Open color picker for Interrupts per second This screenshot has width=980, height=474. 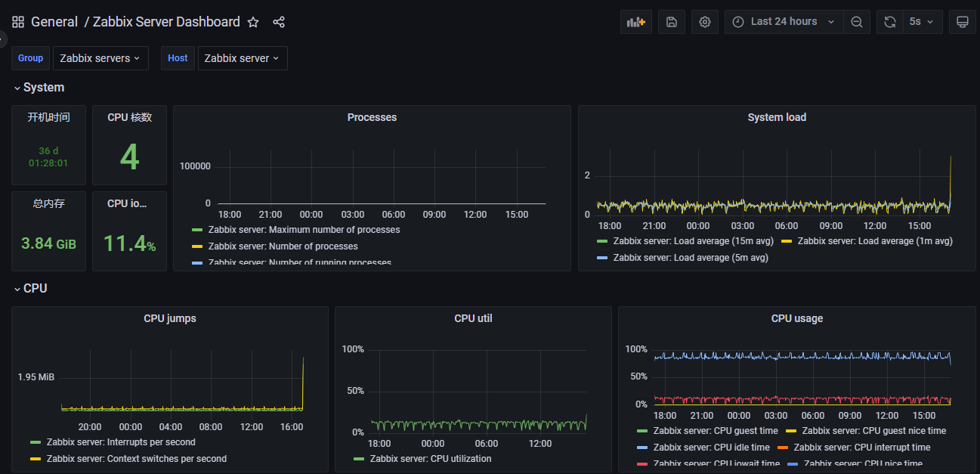click(x=36, y=442)
